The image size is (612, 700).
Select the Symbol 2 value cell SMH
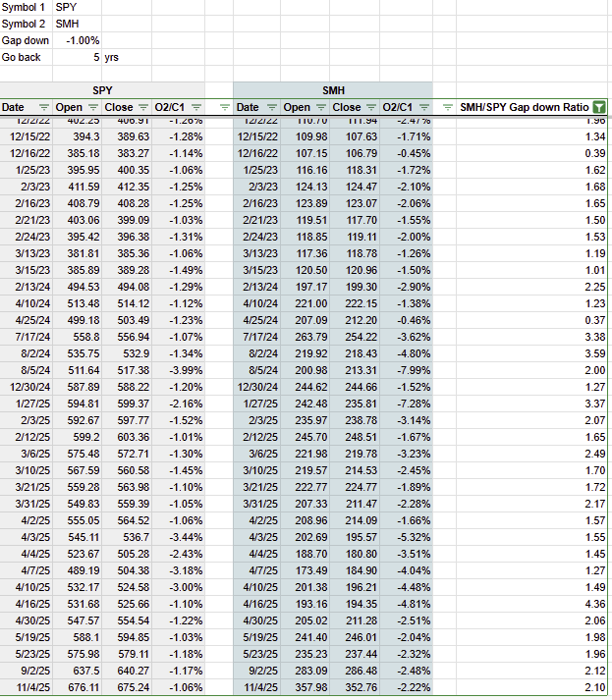click(x=78, y=24)
